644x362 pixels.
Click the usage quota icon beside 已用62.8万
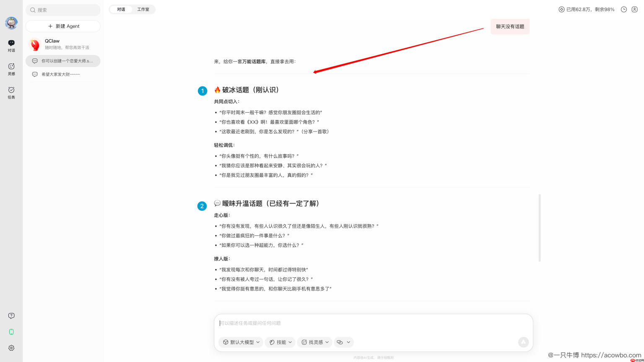point(561,9)
